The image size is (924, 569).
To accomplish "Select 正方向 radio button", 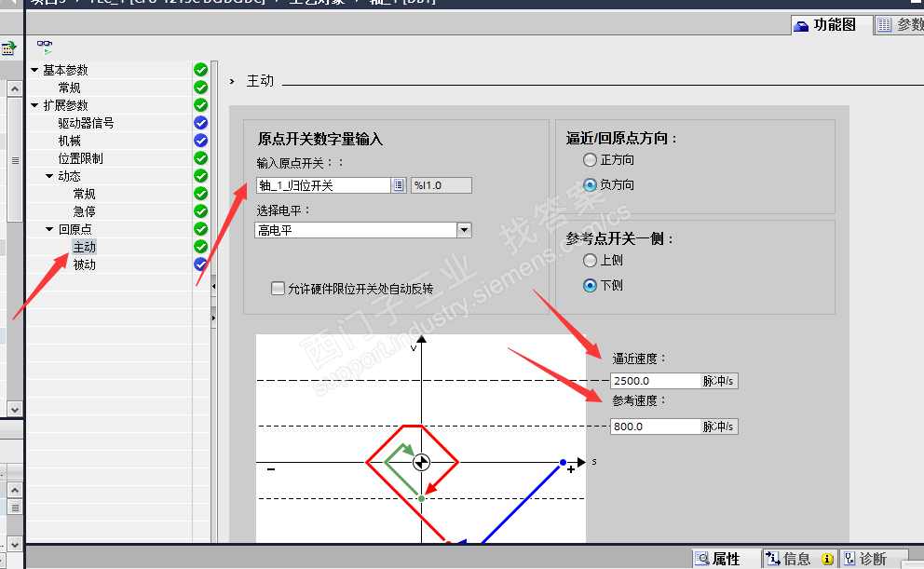I will (590, 159).
